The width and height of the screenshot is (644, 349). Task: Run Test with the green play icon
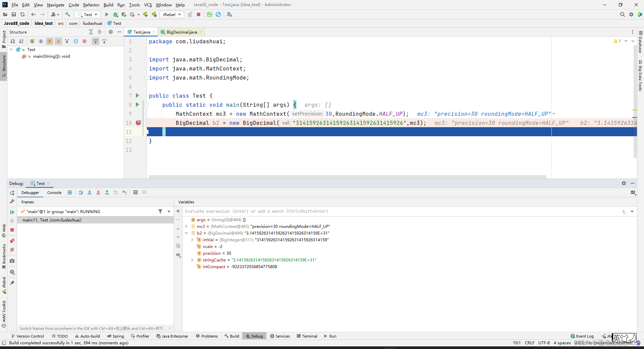(x=107, y=14)
